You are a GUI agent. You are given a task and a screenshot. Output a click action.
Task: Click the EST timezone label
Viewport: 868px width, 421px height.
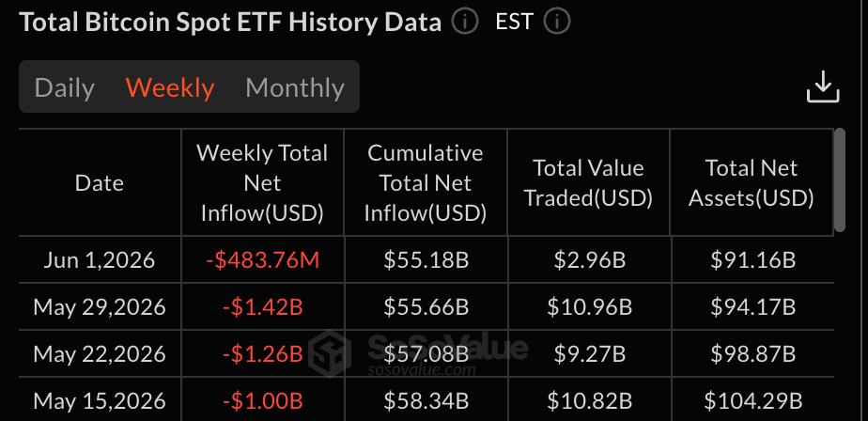(x=514, y=23)
